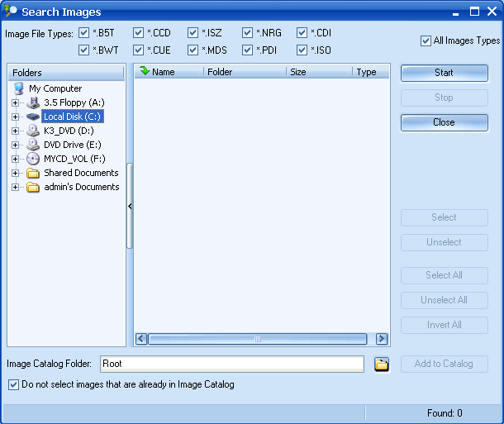Sort results by Type column
This screenshot has height=424, width=504.
point(371,72)
